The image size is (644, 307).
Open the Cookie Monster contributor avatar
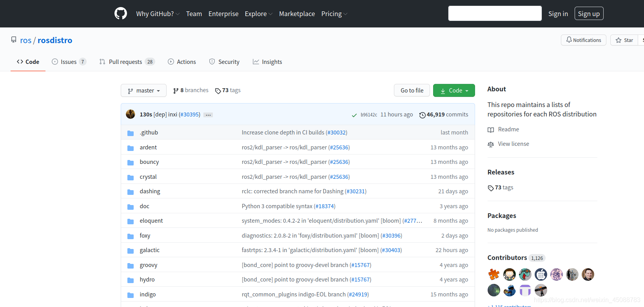click(x=510, y=290)
